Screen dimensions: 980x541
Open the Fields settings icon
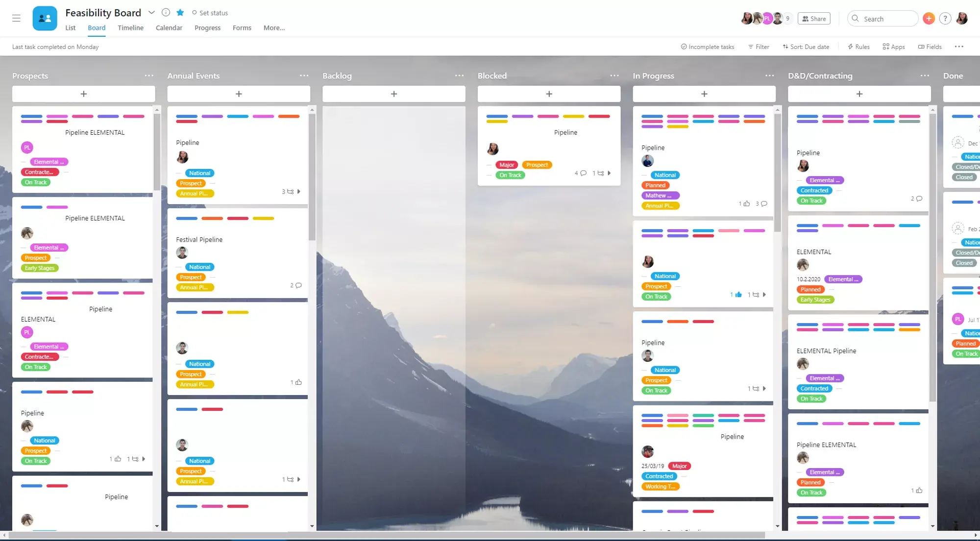tap(930, 47)
